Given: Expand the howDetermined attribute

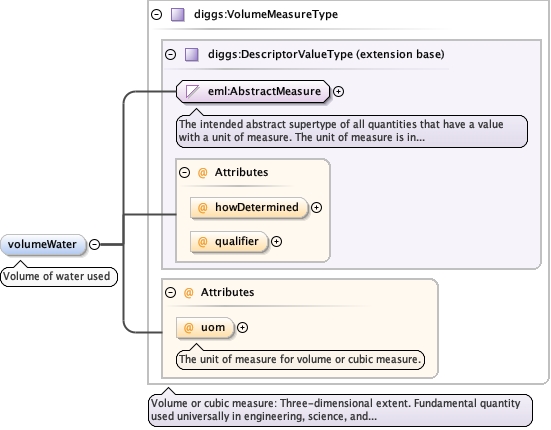Looking at the screenshot, I should pos(316,208).
